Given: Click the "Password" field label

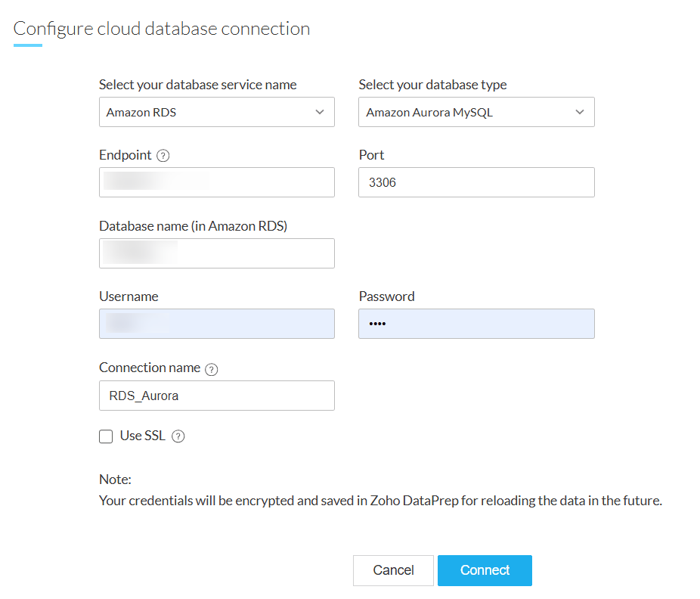Looking at the screenshot, I should pyautogui.click(x=386, y=296).
